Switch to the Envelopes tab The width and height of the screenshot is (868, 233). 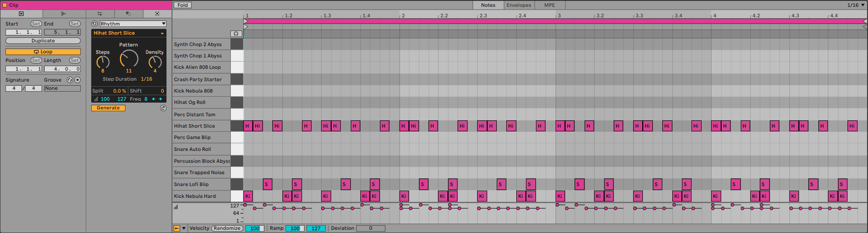click(x=519, y=5)
